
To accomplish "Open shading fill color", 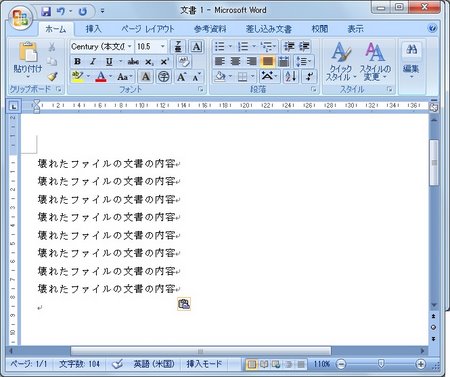I will [220, 77].
